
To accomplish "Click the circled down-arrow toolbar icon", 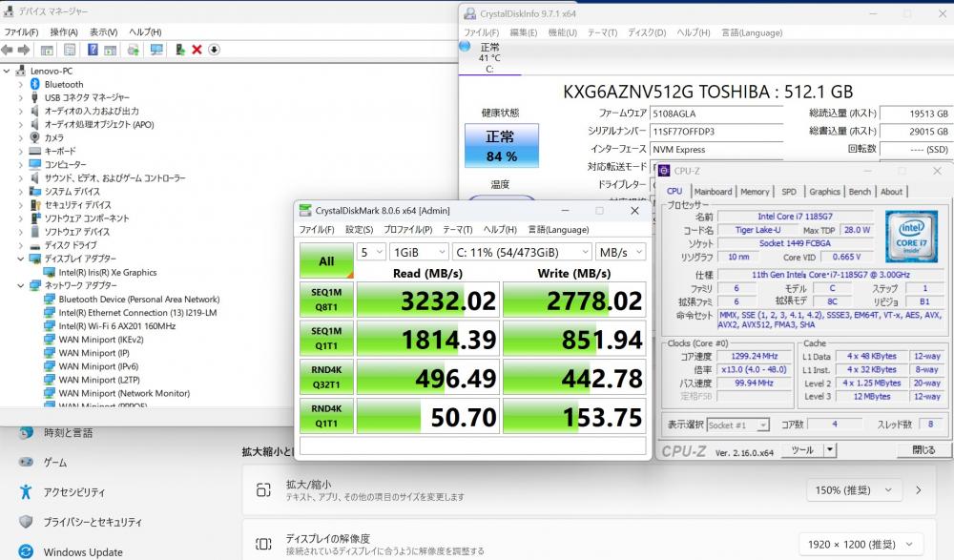I will pyautogui.click(x=214, y=50).
